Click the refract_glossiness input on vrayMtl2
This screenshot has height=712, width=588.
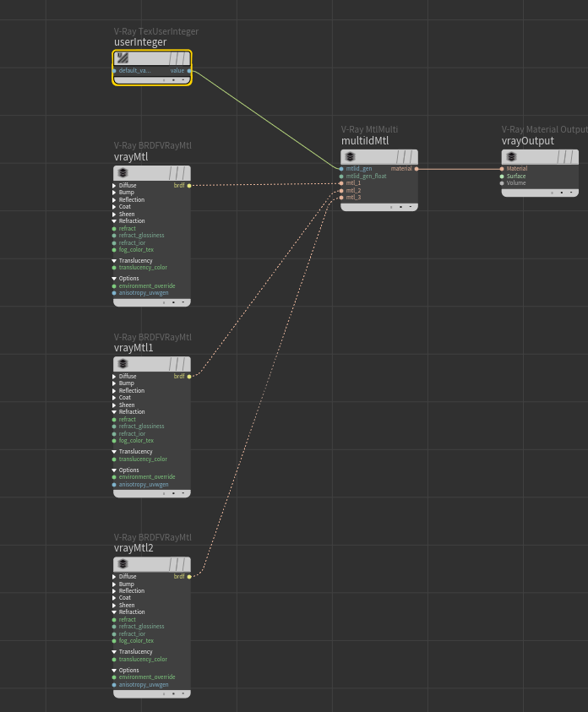(114, 627)
